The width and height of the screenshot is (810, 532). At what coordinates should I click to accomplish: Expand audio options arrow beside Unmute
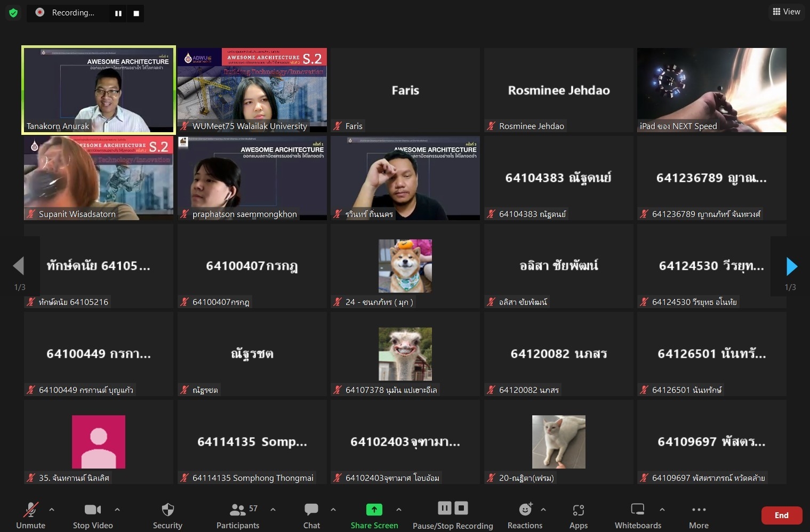[x=52, y=510]
